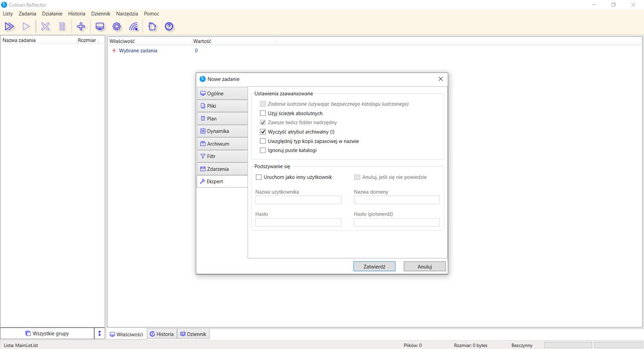
Task: Click the wireless signal toolbar icon
Action: [x=133, y=27]
